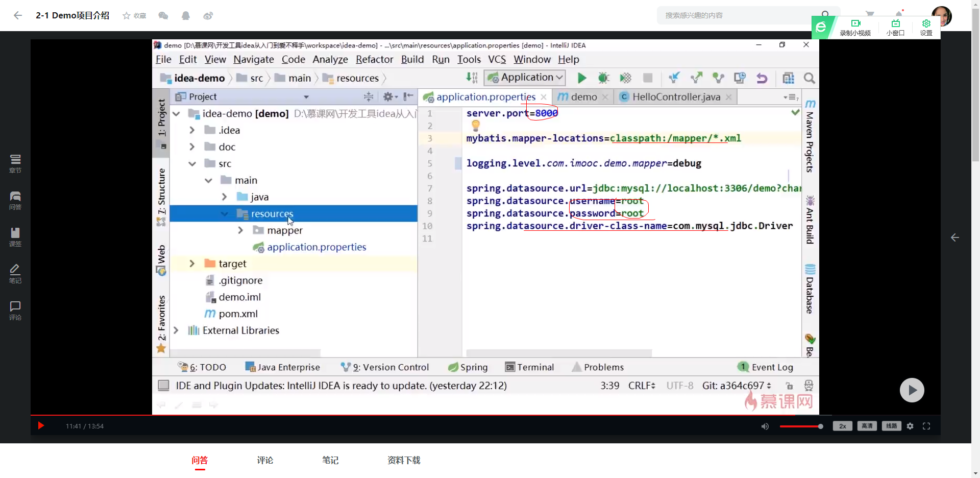Open the Application run configuration dropdown
Viewport: 980px width, 478px height.
click(525, 78)
